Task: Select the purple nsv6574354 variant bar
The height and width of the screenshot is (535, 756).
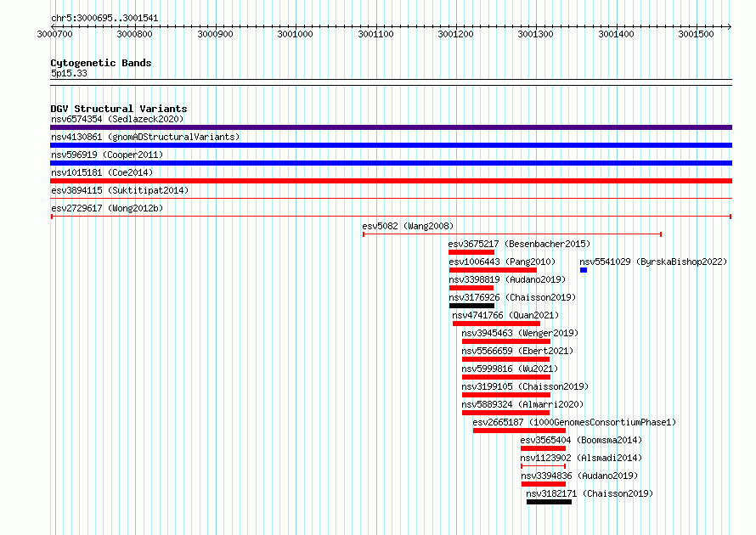Action: [391, 127]
